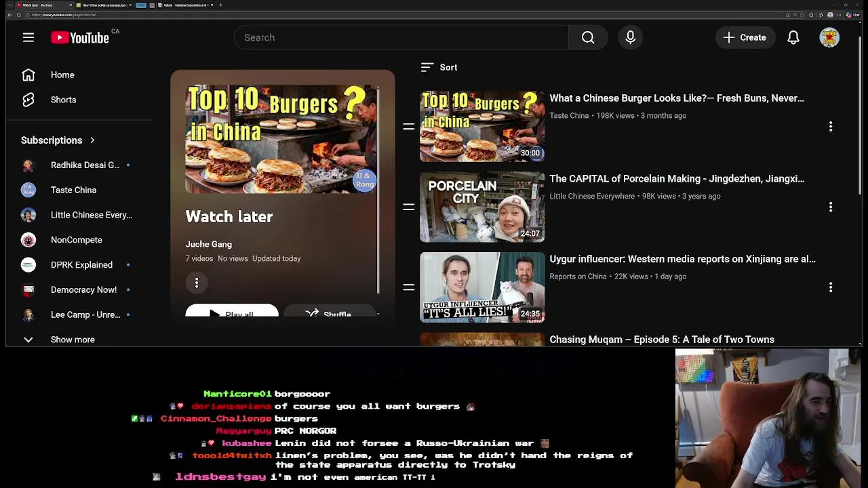
Task: Click the YouTube logo
Action: 80,38
